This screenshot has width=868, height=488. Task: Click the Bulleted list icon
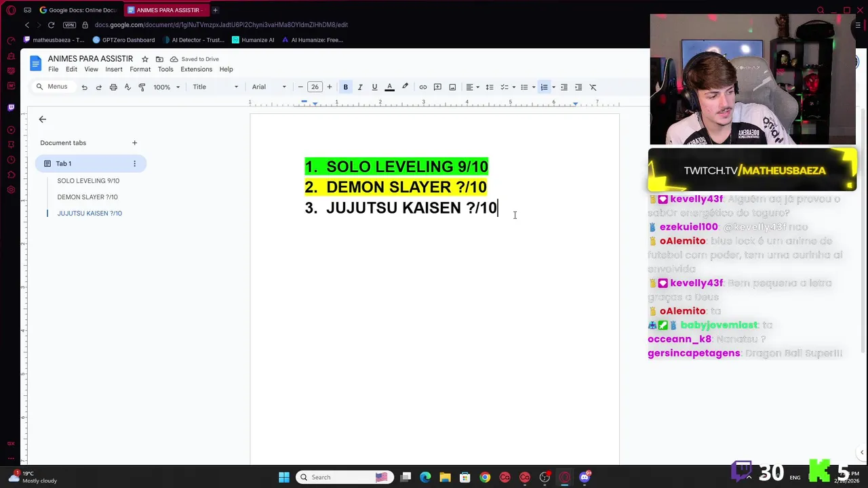(524, 87)
